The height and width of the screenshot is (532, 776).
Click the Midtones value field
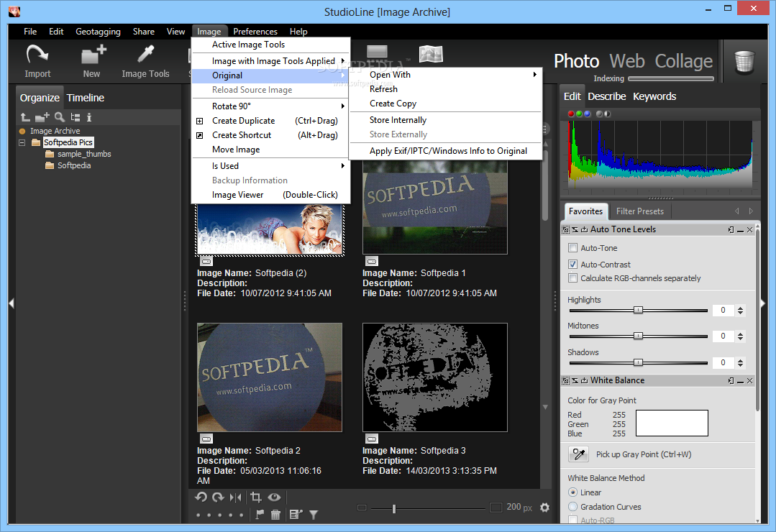[723, 336]
